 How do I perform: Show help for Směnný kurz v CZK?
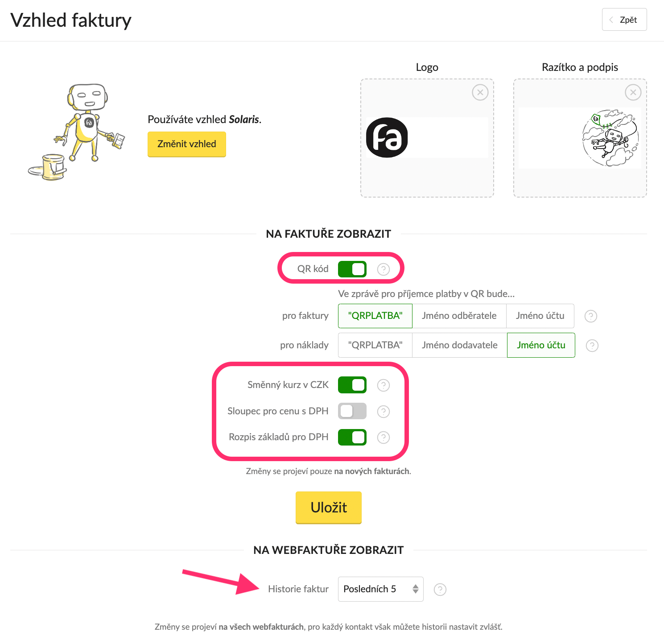(x=383, y=385)
